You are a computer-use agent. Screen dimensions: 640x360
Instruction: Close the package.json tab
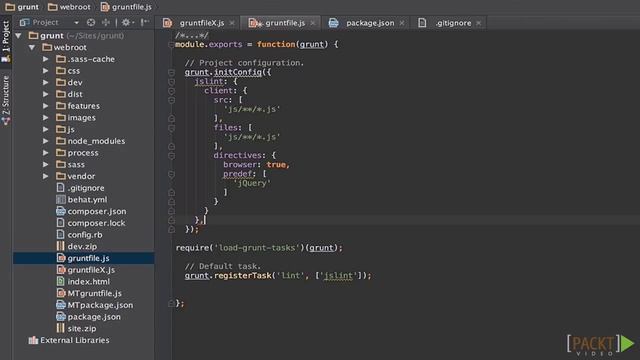[402, 23]
